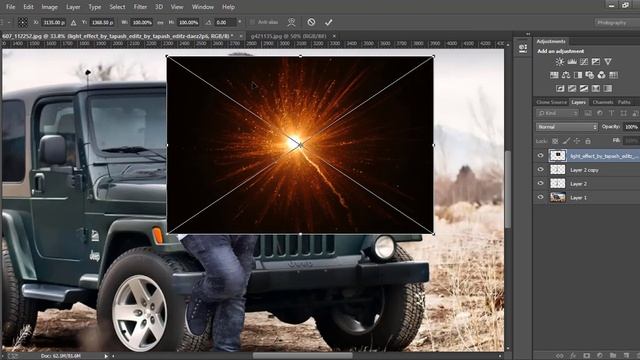Viewport: 640px width, 360px height.
Task: Add a Channel Mixer adjustment
Action: coord(602,75)
